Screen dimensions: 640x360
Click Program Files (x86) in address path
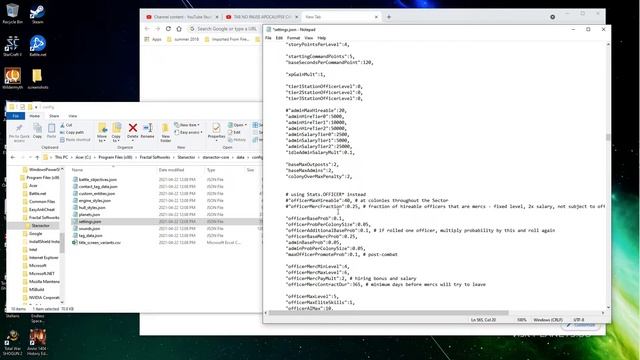115,157
